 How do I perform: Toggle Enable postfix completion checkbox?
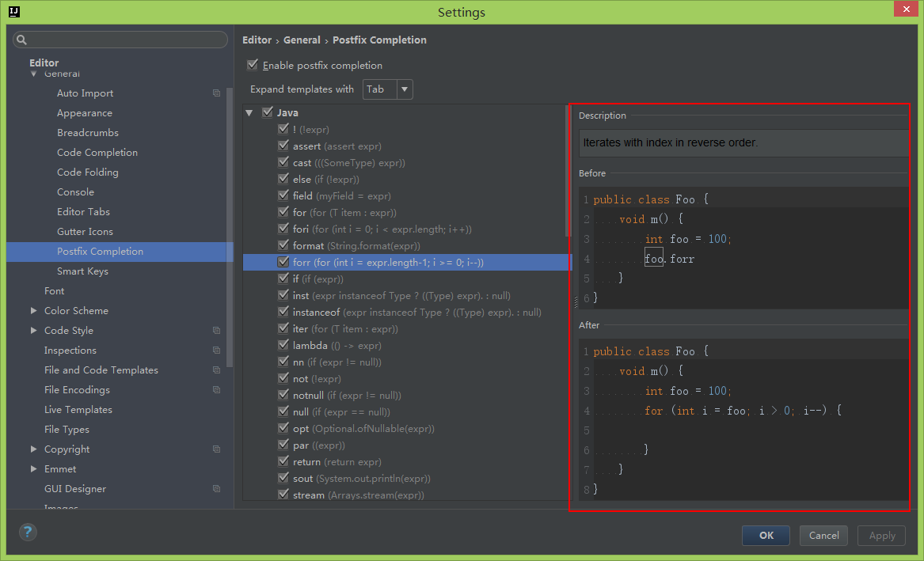253,65
